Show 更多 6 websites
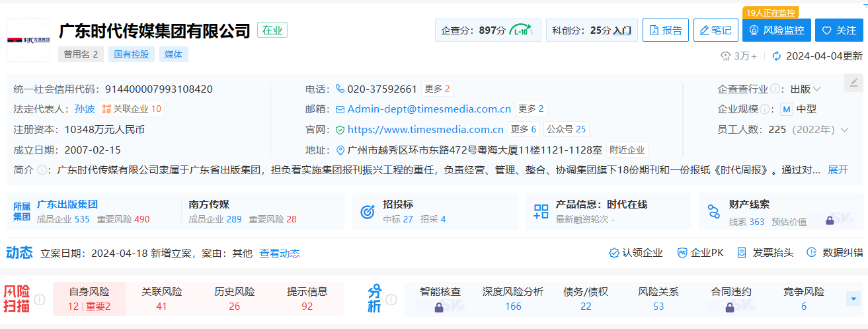 tap(524, 129)
